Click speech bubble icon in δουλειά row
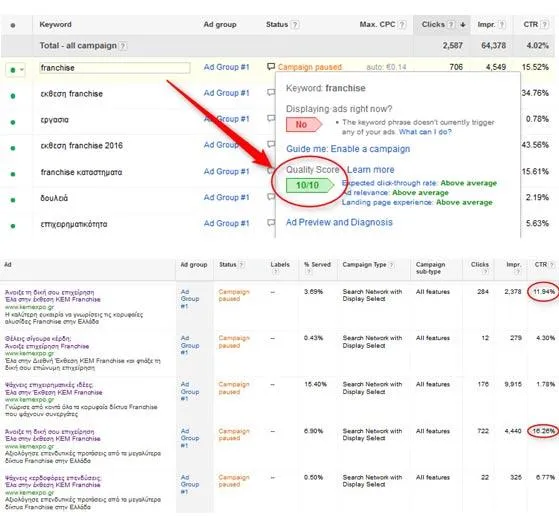The height and width of the screenshot is (516, 559). click(271, 197)
